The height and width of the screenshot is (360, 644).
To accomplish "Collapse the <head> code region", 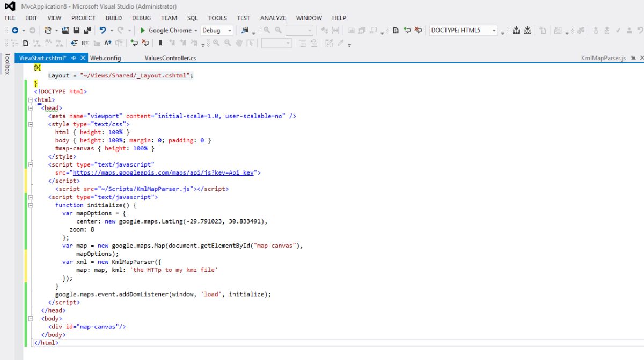I will click(x=31, y=108).
